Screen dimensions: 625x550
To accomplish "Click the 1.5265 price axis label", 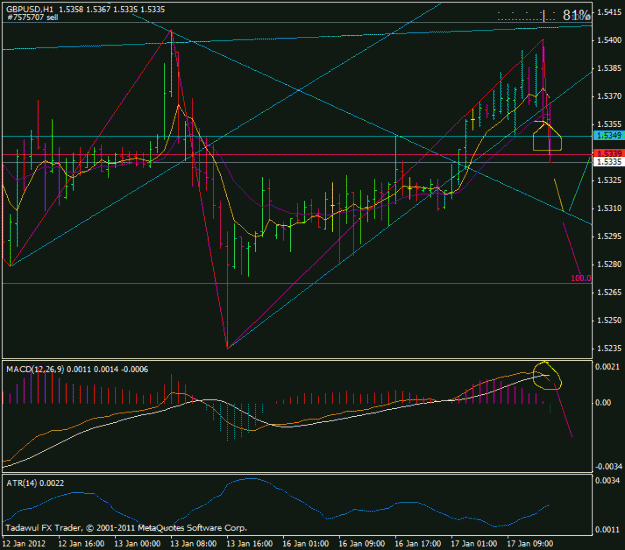I will click(609, 292).
